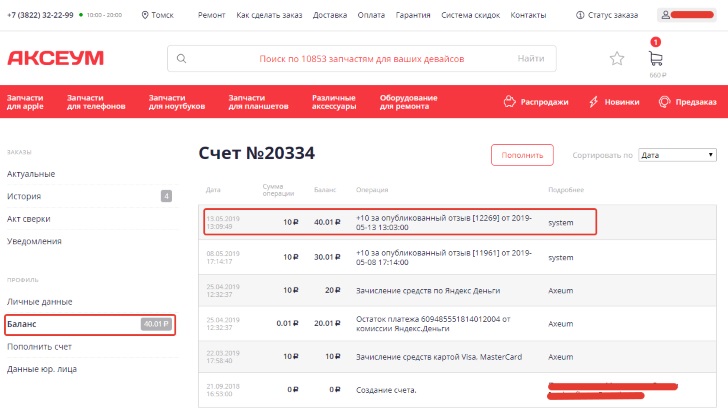The height and width of the screenshot is (420, 728).
Task: Open the shopping cart icon
Action: (656, 59)
